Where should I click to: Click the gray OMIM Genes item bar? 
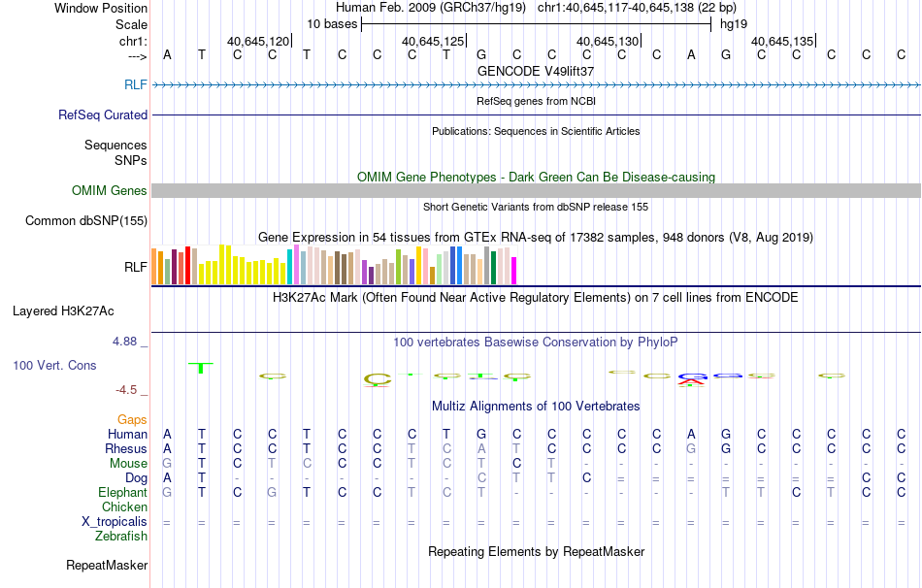pyautogui.click(x=536, y=190)
